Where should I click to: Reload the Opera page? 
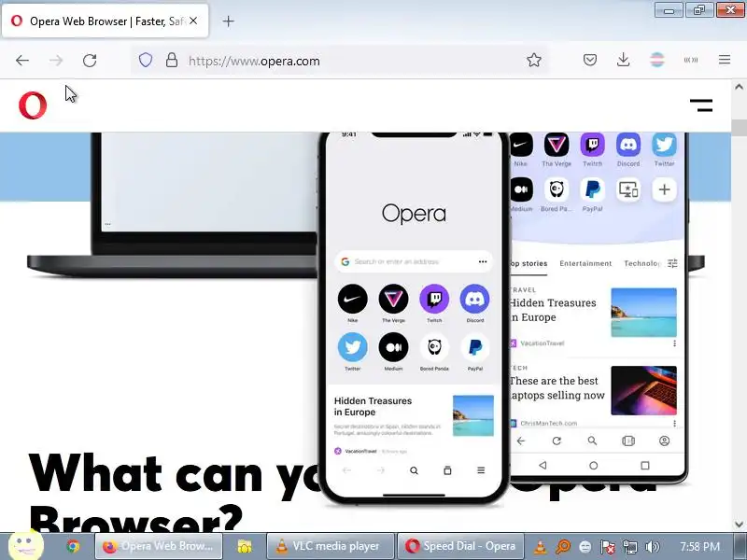coord(90,60)
